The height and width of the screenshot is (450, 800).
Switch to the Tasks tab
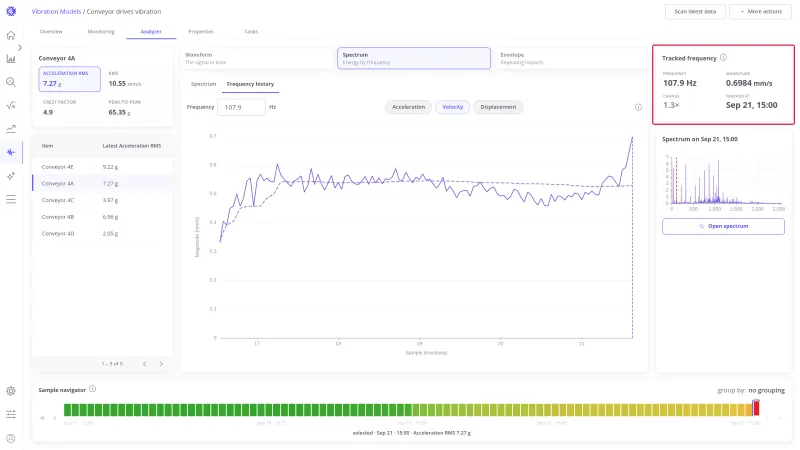[x=251, y=32]
